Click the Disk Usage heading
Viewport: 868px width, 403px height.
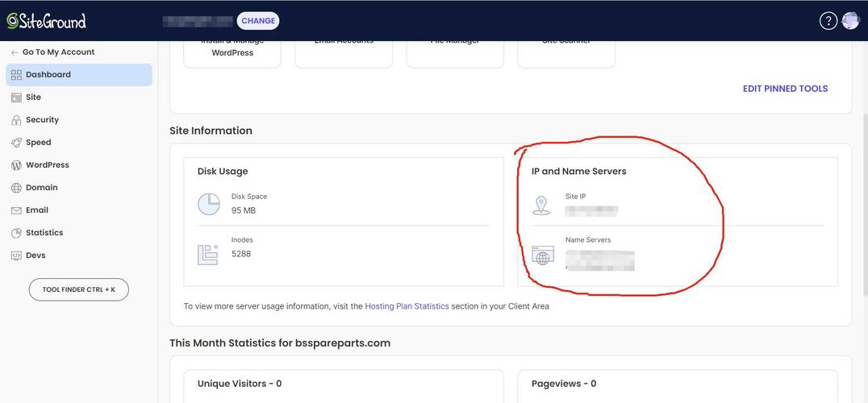pyautogui.click(x=223, y=172)
